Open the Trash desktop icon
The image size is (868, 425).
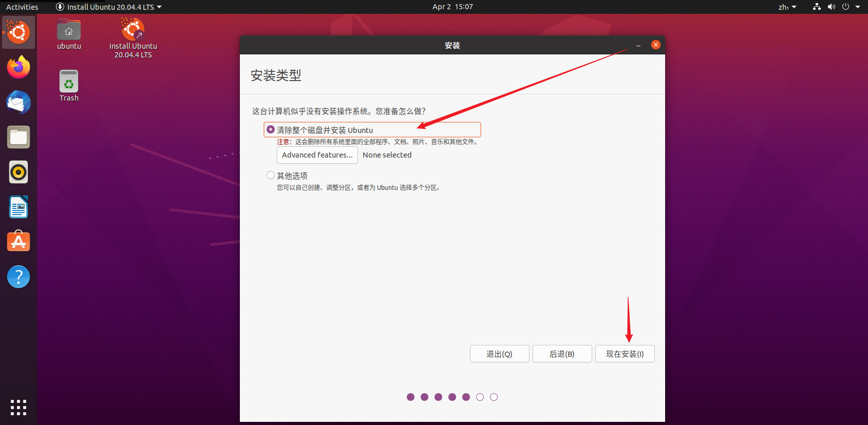point(69,86)
